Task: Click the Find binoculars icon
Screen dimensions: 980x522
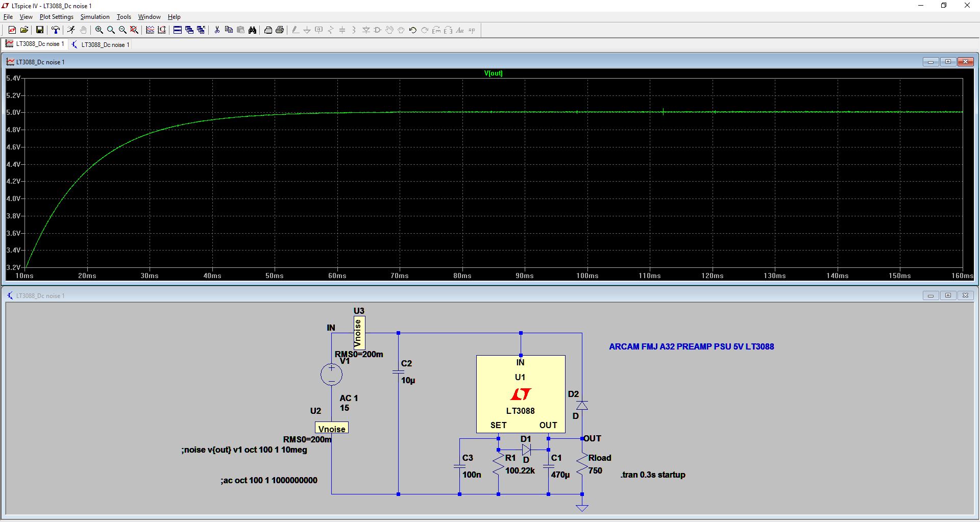Action: [x=252, y=30]
